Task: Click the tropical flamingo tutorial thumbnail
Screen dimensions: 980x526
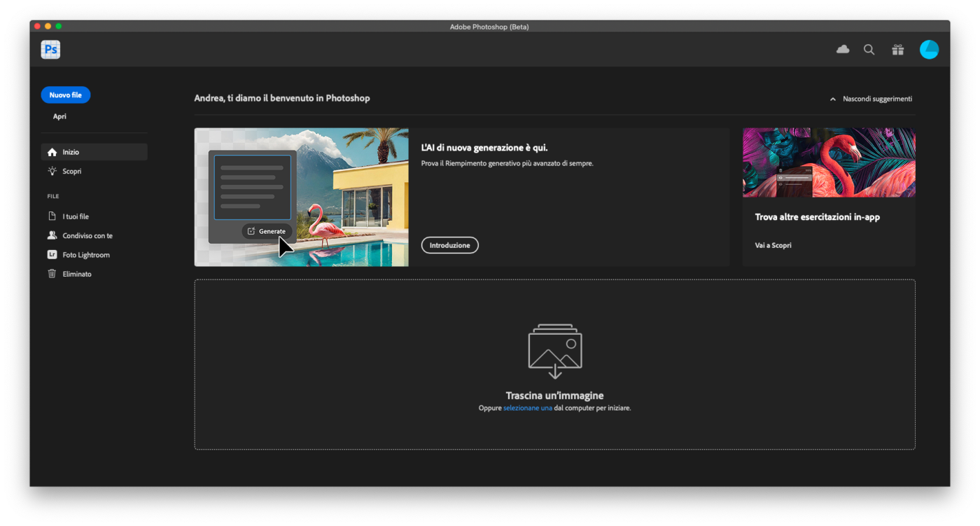Action: click(x=828, y=162)
